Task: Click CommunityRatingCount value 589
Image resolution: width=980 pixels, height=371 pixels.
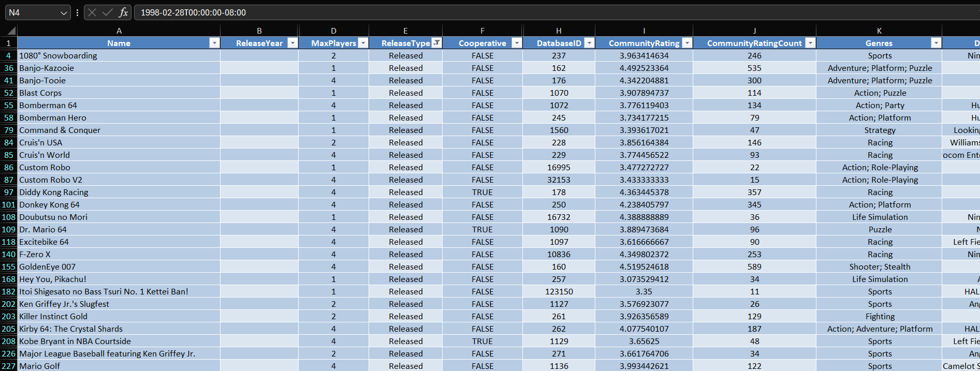Action: pos(755,266)
